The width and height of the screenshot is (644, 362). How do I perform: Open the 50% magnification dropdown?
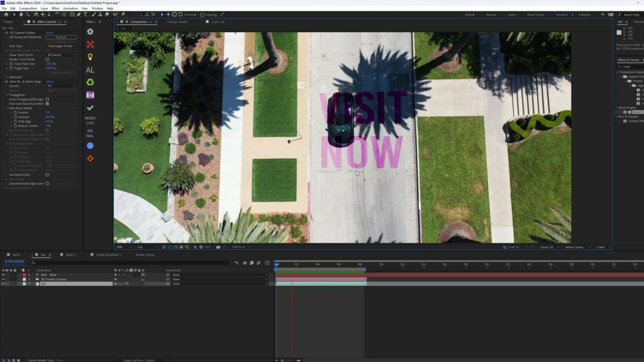click(x=124, y=247)
